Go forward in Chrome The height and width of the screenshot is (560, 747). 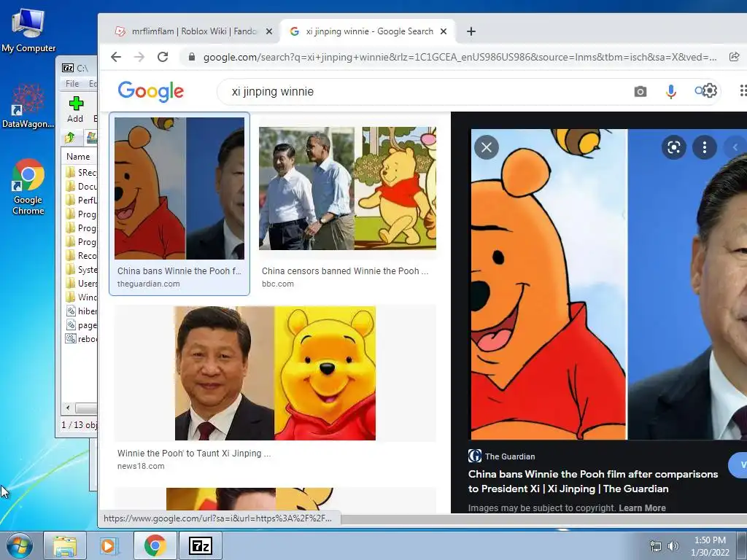139,57
